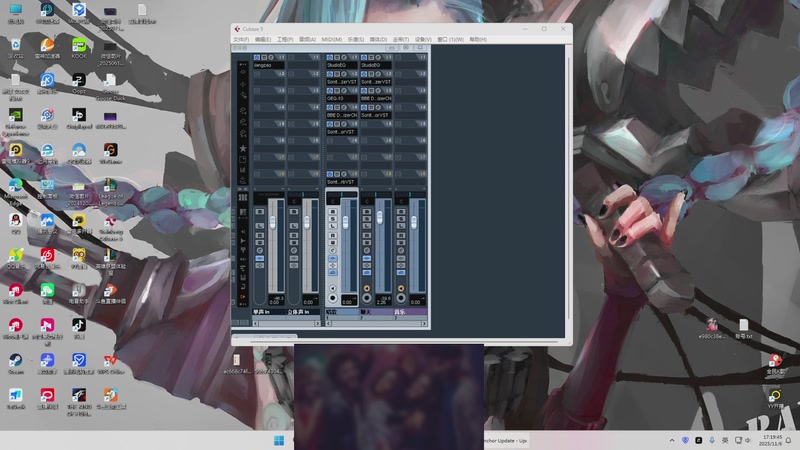
Task: Open the 设备(V) menu
Action: pyautogui.click(x=423, y=39)
